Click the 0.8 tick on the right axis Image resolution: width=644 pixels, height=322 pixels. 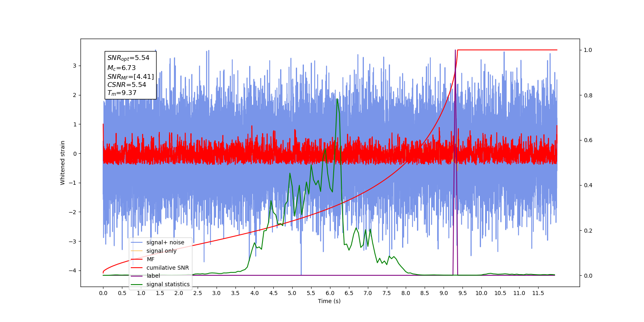point(588,95)
